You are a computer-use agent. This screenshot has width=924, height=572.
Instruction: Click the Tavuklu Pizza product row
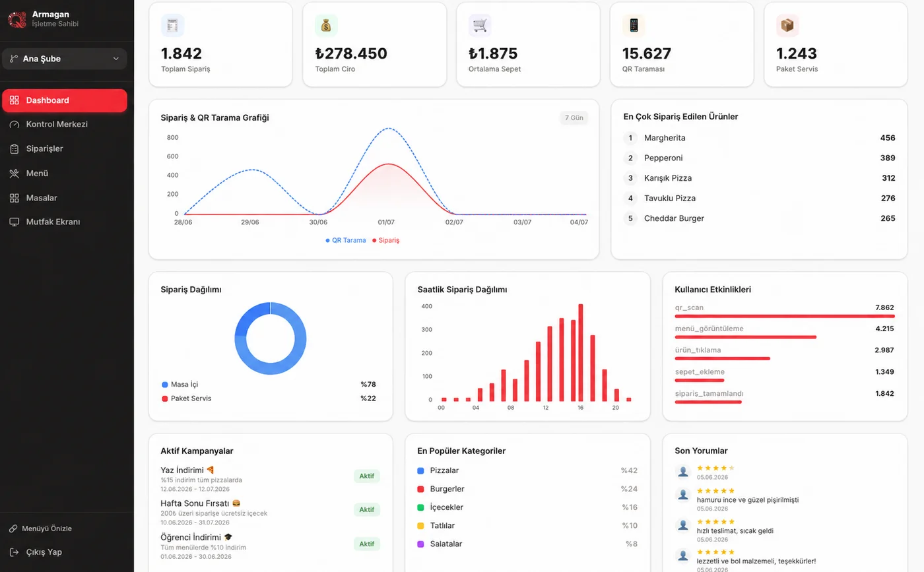coord(759,199)
